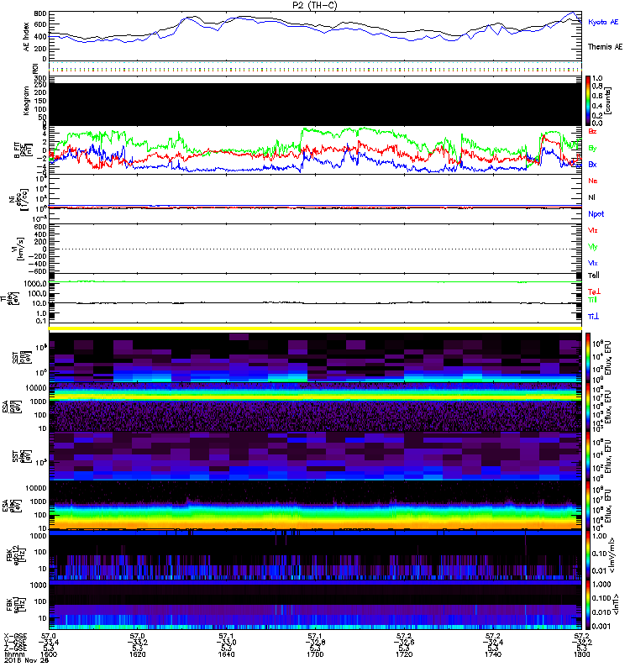Screen dimensions: 630x672
Task: Click the blue Npot legend label
Action: [x=596, y=214]
